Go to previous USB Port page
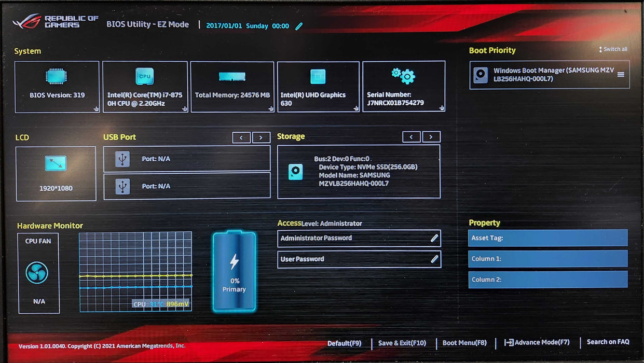The image size is (644, 363). click(x=241, y=137)
